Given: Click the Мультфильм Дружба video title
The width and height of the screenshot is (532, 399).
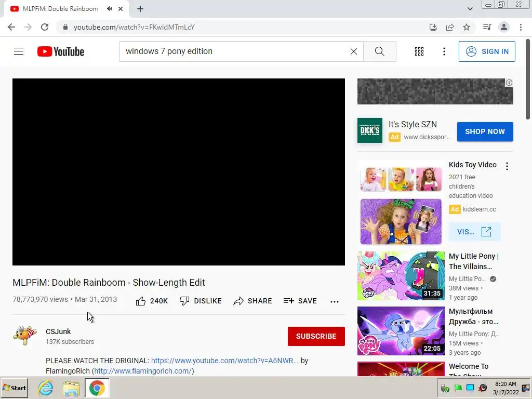Looking at the screenshot, I should (474, 316).
